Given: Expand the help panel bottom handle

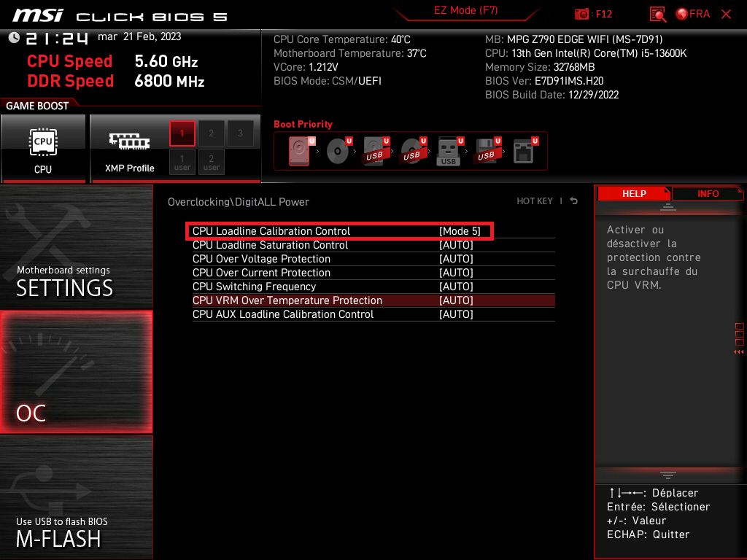Looking at the screenshot, I should pos(668,475).
